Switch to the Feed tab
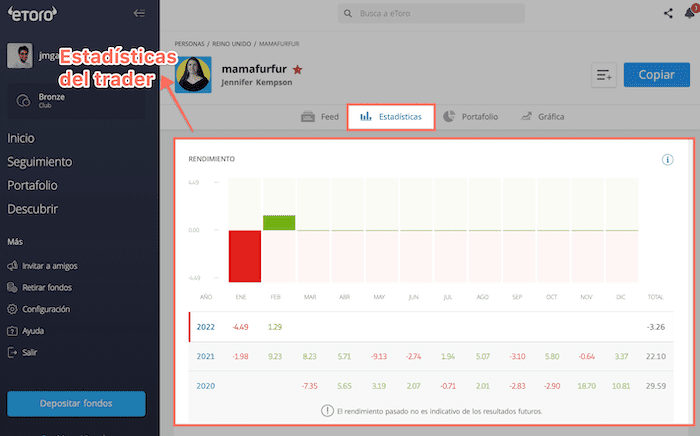 pyautogui.click(x=320, y=117)
